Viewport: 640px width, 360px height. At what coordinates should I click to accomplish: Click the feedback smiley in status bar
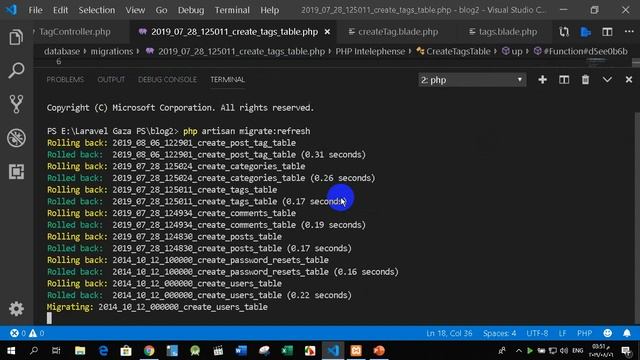(x=607, y=333)
